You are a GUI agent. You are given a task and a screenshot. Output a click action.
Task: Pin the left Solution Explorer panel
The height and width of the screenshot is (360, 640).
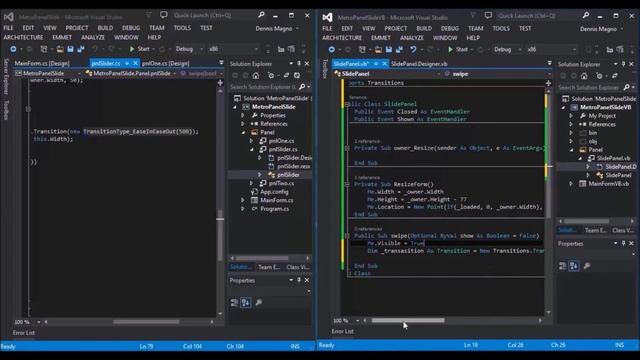pyautogui.click(x=299, y=64)
